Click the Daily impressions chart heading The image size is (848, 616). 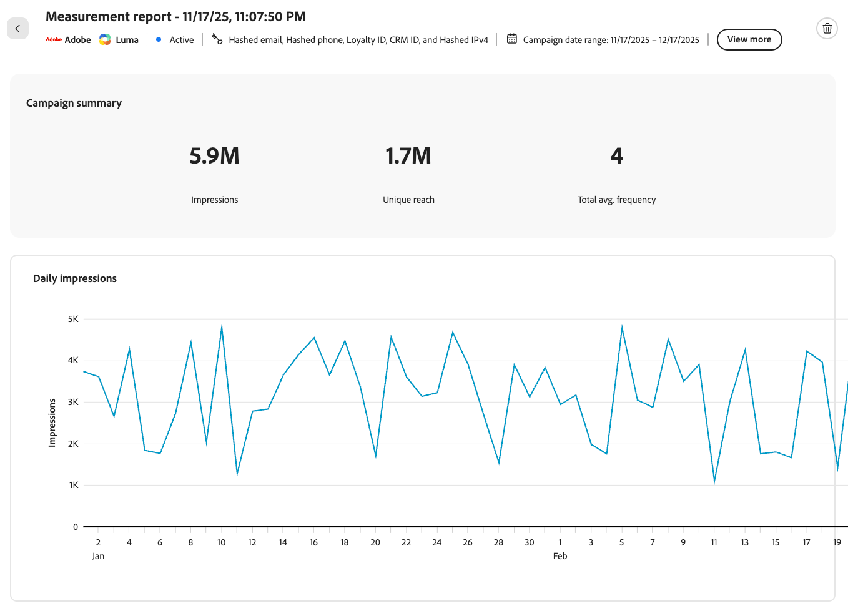[75, 278]
